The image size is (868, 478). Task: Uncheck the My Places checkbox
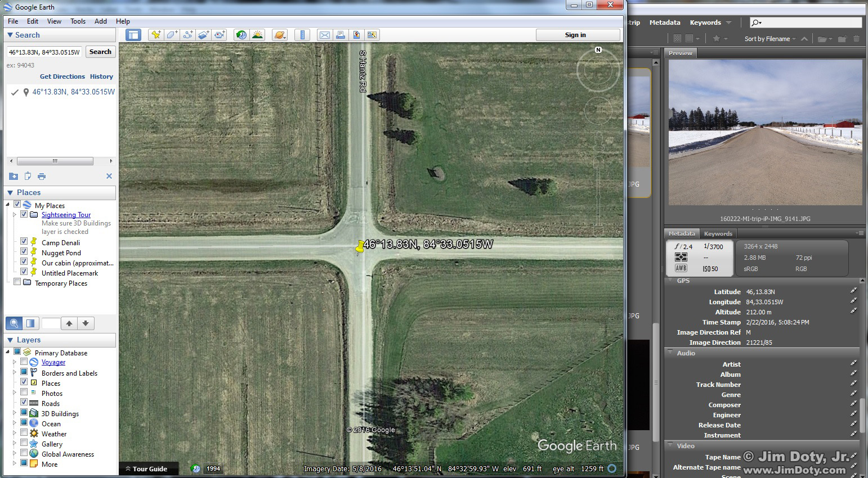pyautogui.click(x=17, y=205)
